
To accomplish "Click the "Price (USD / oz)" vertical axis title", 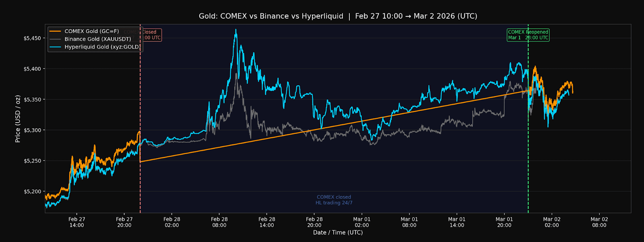I will pos(18,119).
